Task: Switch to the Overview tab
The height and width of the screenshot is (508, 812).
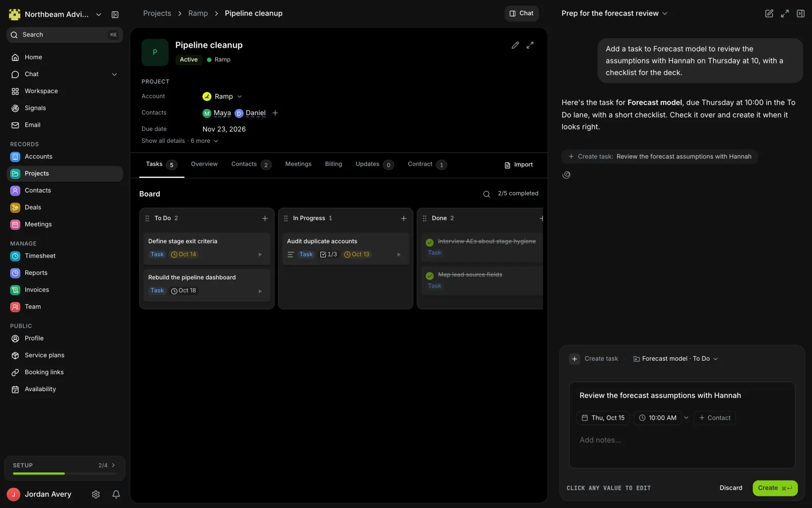Action: [204, 164]
